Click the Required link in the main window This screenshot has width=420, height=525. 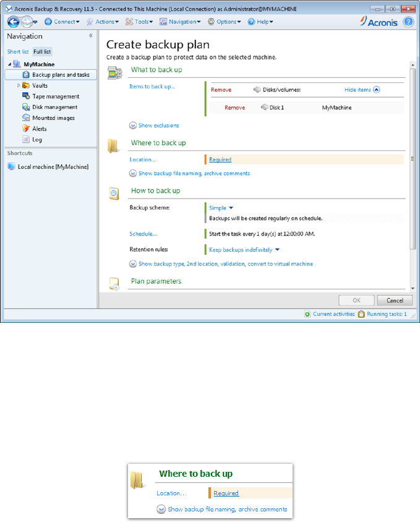click(220, 160)
